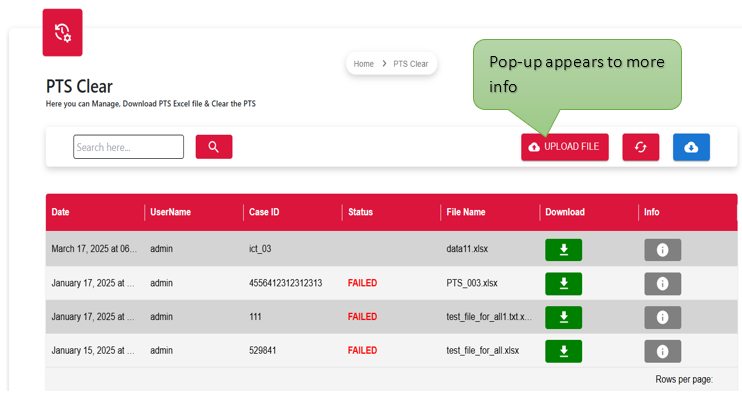Open info for case ict_03
The image size is (742, 397).
point(662,250)
